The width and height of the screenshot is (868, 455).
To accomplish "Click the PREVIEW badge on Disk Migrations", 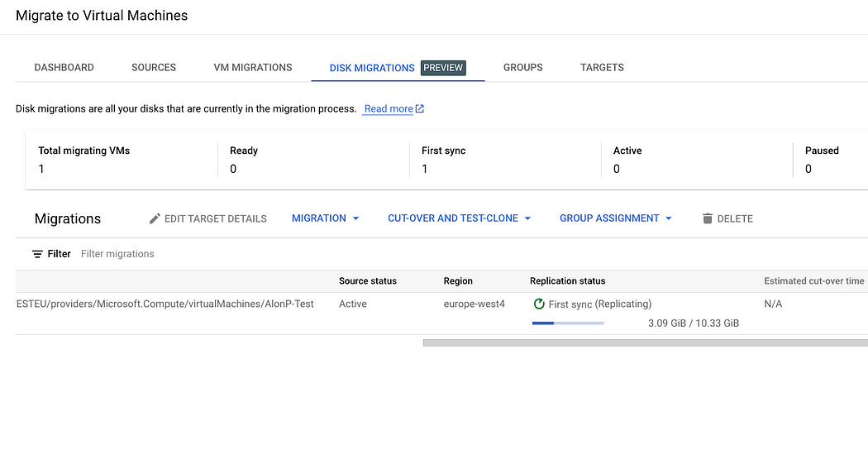I will 443,68.
